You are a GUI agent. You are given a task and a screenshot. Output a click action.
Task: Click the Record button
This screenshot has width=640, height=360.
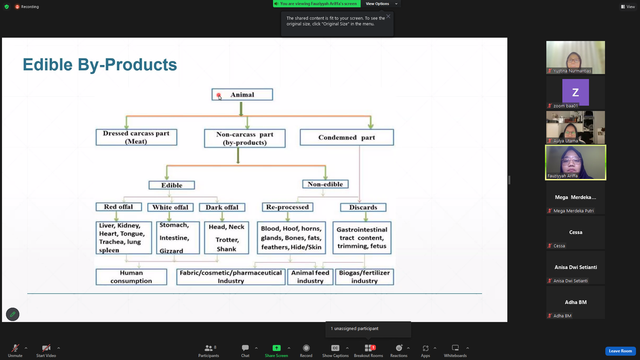306,350
